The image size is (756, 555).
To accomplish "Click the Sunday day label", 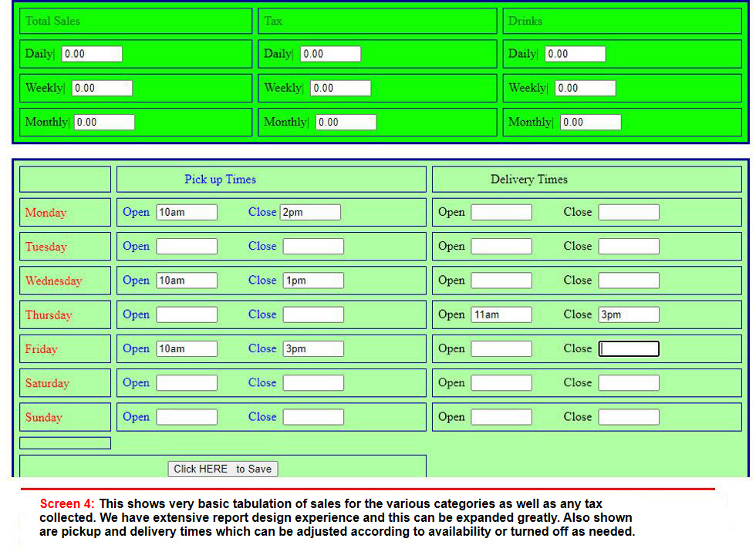I will [x=43, y=418].
